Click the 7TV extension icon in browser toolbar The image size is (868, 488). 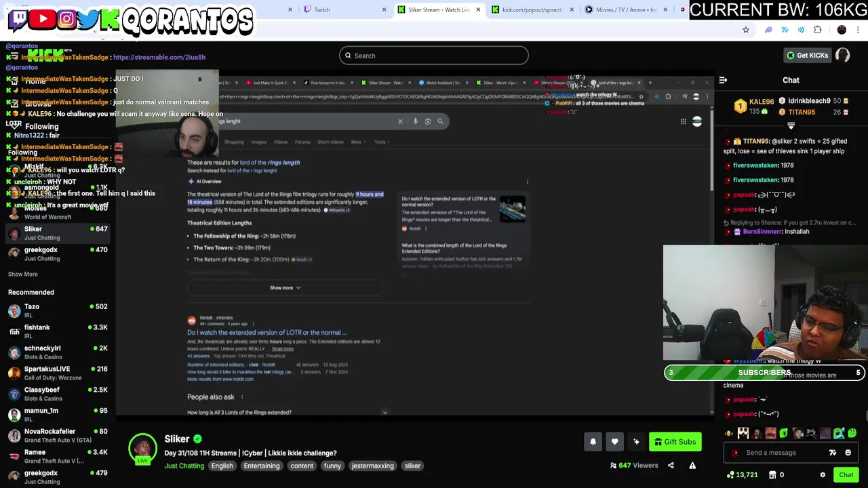point(785,30)
